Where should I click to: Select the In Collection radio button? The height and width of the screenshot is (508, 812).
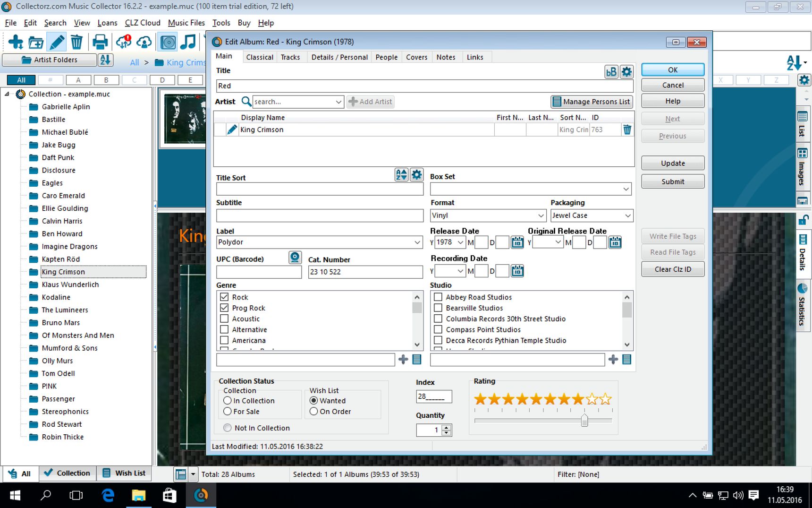(x=228, y=400)
